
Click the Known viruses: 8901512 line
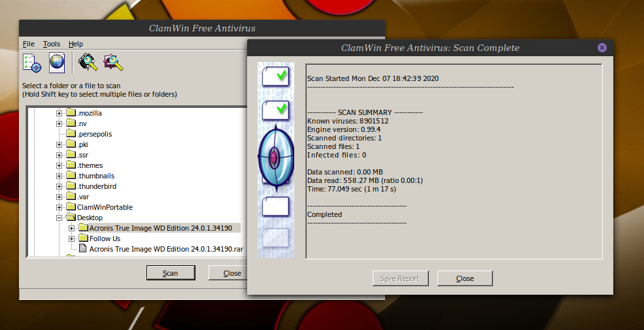[348, 121]
